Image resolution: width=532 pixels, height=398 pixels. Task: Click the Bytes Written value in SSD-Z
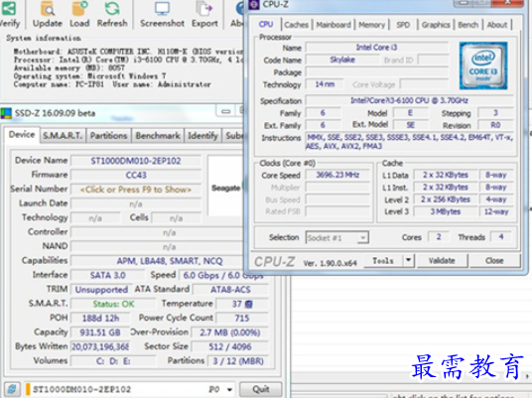pos(100,346)
